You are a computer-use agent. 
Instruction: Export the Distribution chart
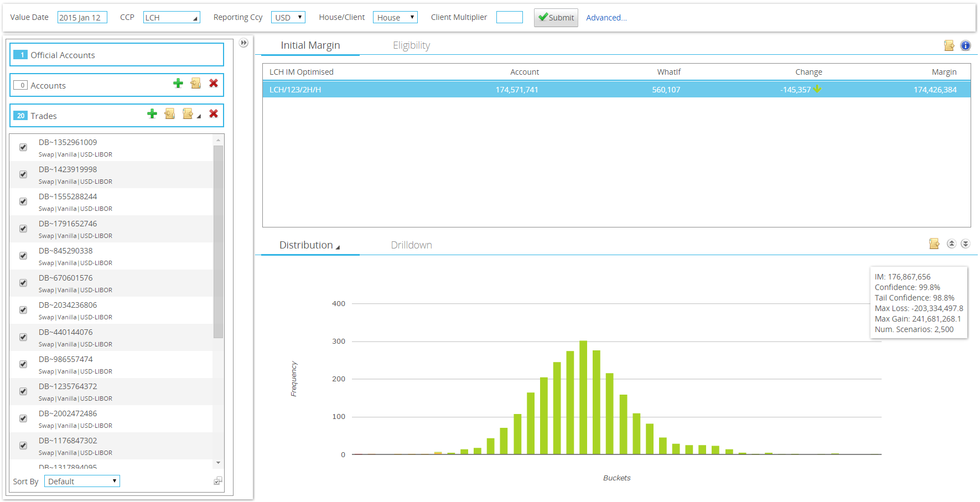pos(934,244)
